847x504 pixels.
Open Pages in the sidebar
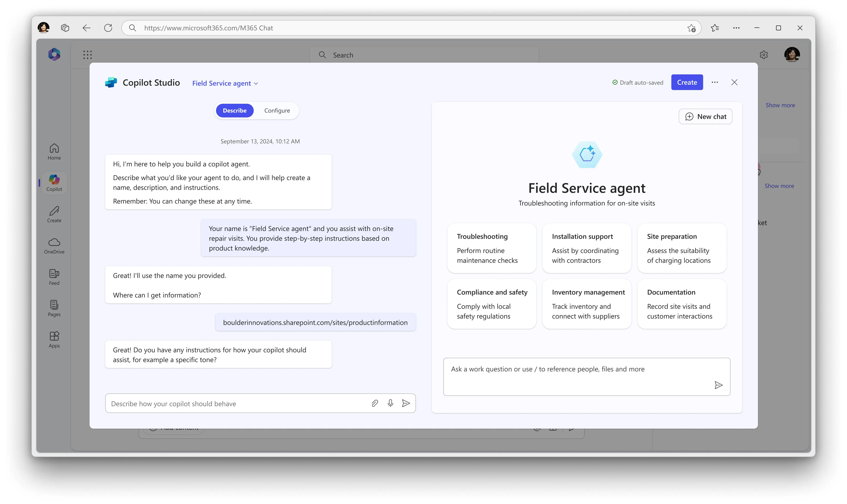pyautogui.click(x=54, y=308)
